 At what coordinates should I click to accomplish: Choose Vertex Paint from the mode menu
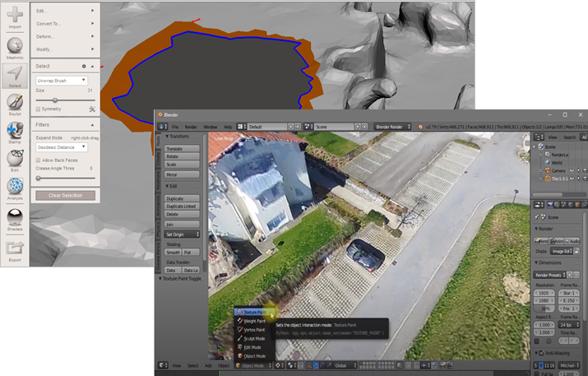tap(254, 330)
